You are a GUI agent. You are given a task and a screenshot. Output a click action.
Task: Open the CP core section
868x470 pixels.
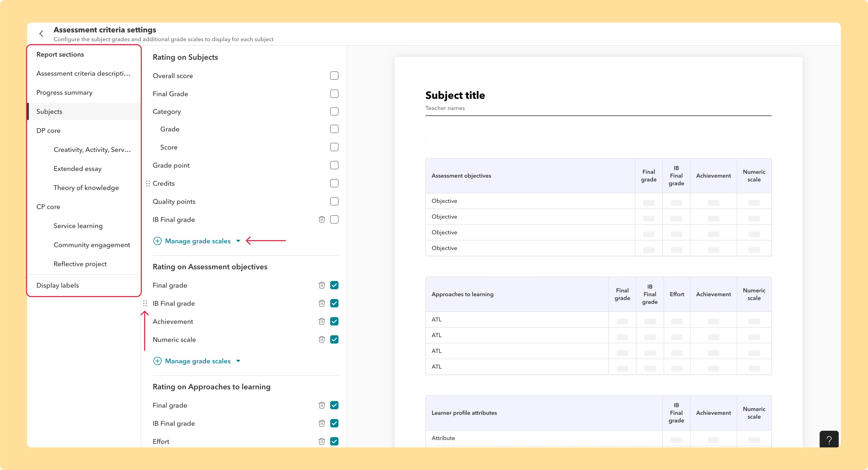pyautogui.click(x=84, y=207)
